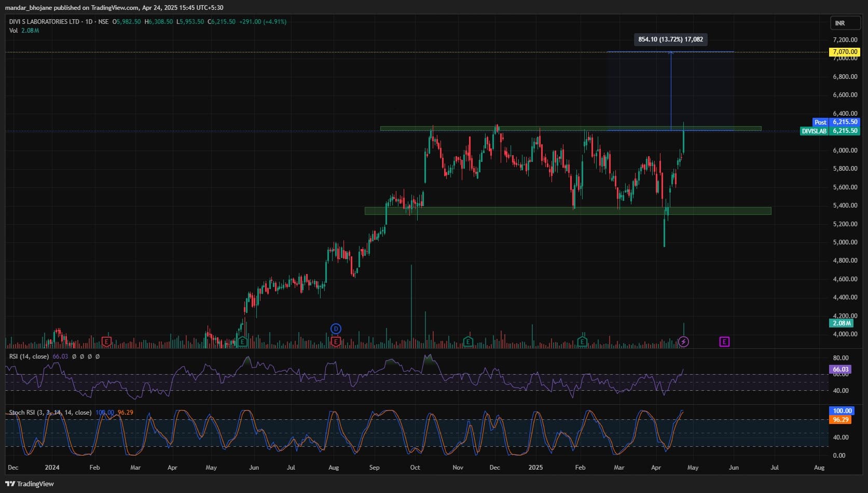This screenshot has height=493, width=868.
Task: Click the green earnings marker near February 2025
Action: click(582, 341)
